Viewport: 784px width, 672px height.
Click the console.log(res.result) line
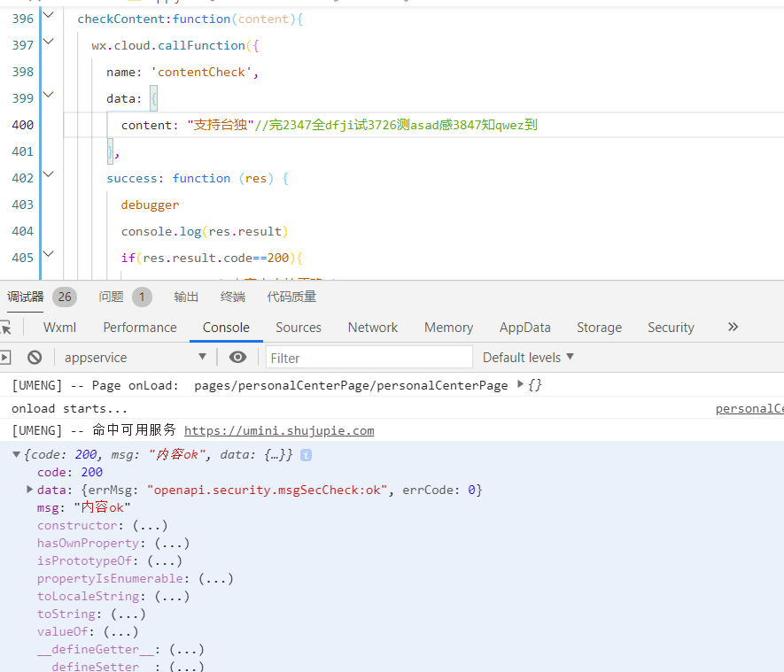pyautogui.click(x=205, y=231)
